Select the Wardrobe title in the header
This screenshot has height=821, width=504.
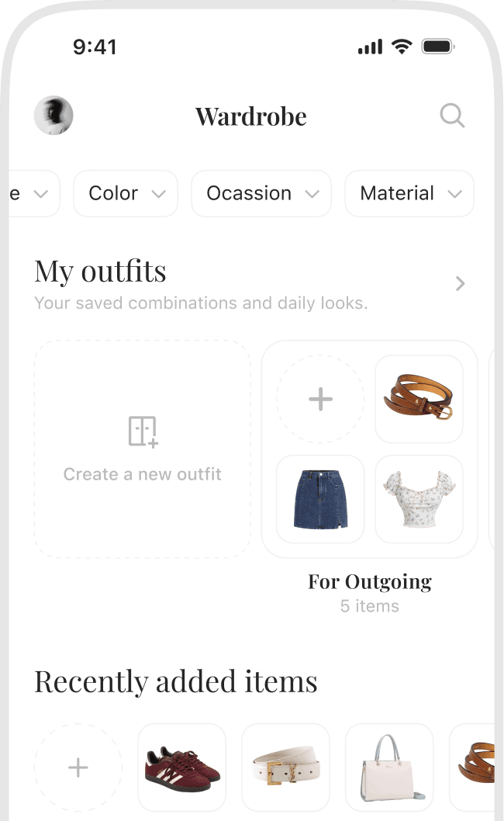pos(250,116)
